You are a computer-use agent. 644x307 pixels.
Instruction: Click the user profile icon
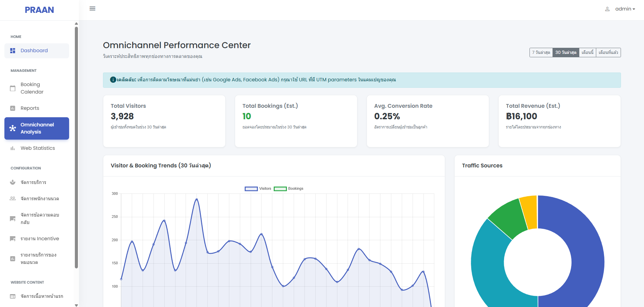(x=607, y=9)
